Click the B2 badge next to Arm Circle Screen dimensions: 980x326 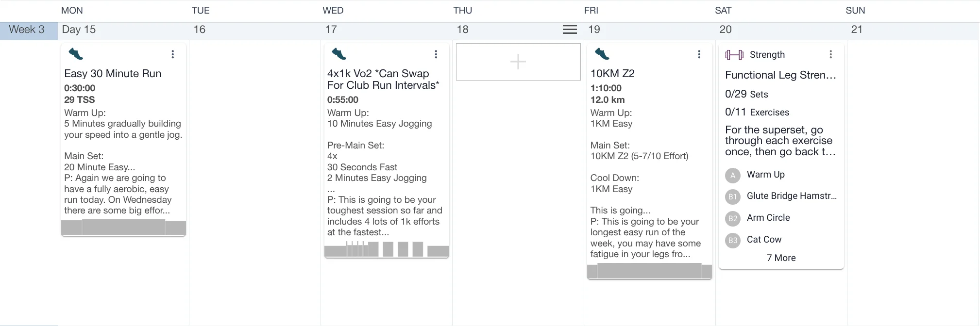coord(733,218)
